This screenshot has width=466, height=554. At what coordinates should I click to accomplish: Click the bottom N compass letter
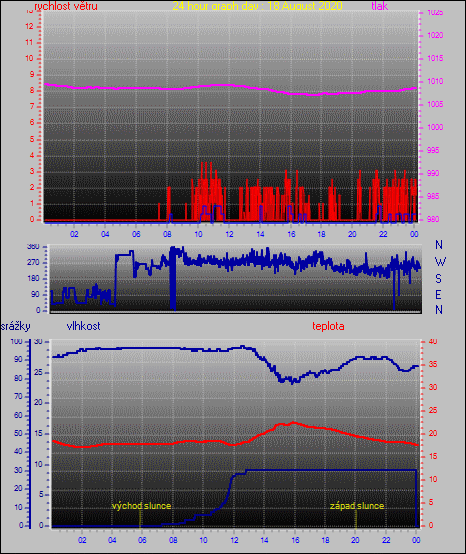click(439, 310)
